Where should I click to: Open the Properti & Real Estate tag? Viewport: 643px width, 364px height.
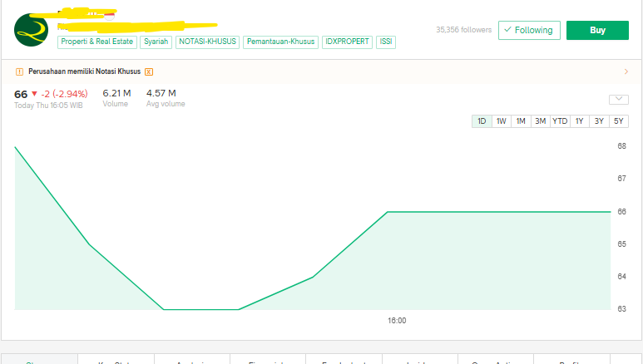pyautogui.click(x=97, y=42)
